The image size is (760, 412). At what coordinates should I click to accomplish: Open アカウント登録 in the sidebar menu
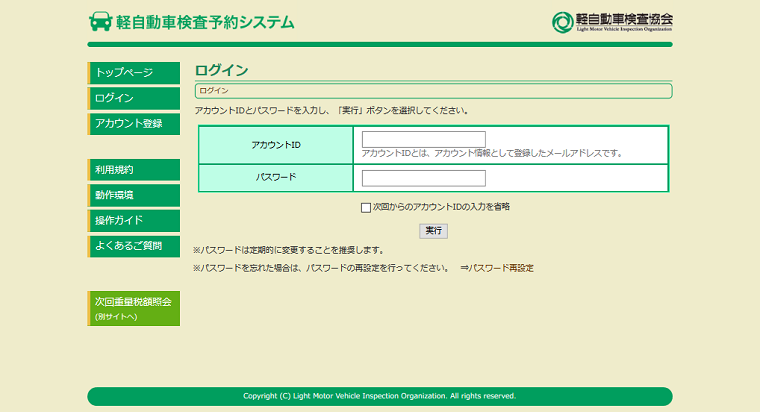click(x=134, y=124)
